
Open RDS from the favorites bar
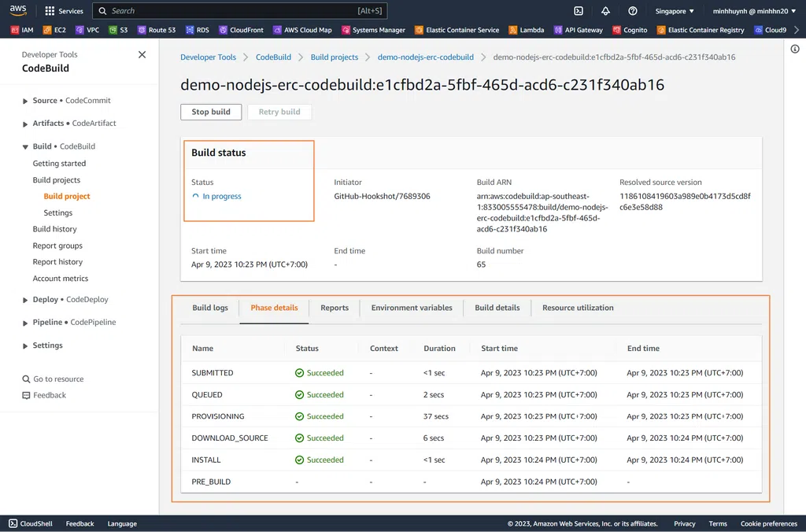point(198,30)
